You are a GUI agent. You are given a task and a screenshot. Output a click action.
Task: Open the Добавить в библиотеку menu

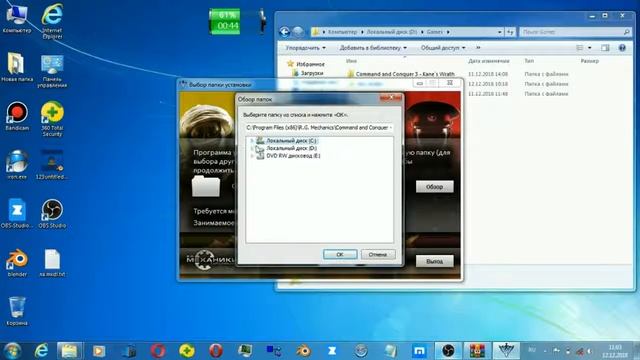tap(373, 48)
